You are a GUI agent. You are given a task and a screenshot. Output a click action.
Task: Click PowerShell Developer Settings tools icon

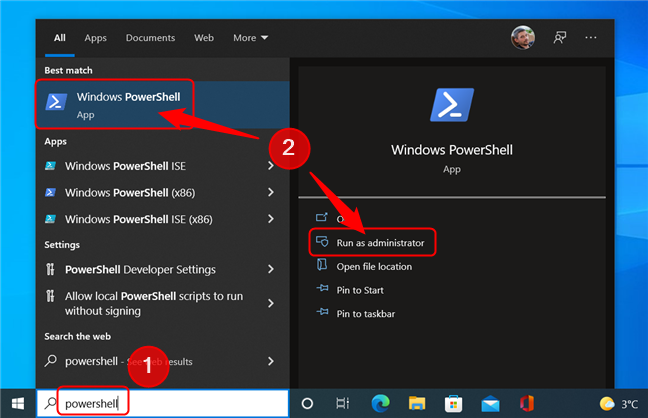(50, 270)
